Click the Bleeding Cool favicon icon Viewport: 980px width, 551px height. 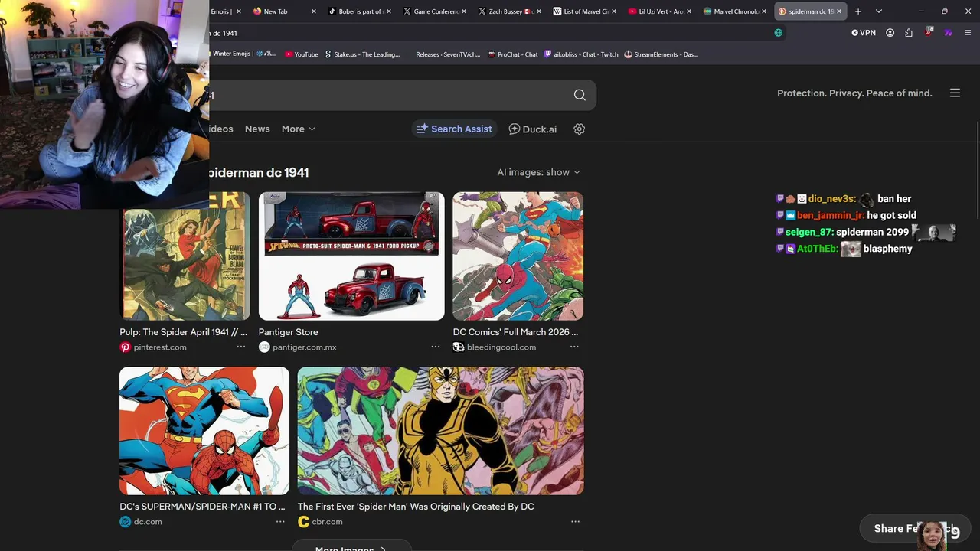459,347
